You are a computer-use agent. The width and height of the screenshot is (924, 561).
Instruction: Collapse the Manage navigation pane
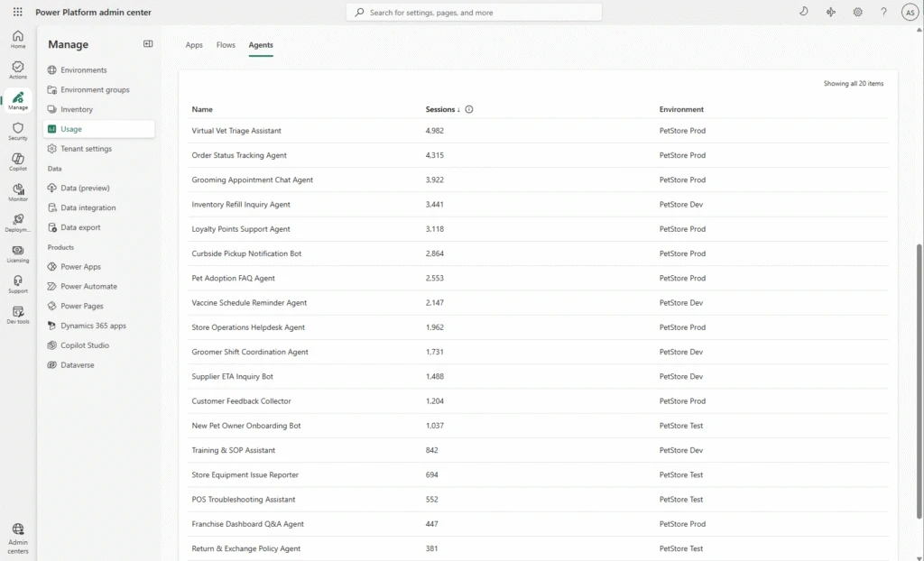tap(147, 43)
